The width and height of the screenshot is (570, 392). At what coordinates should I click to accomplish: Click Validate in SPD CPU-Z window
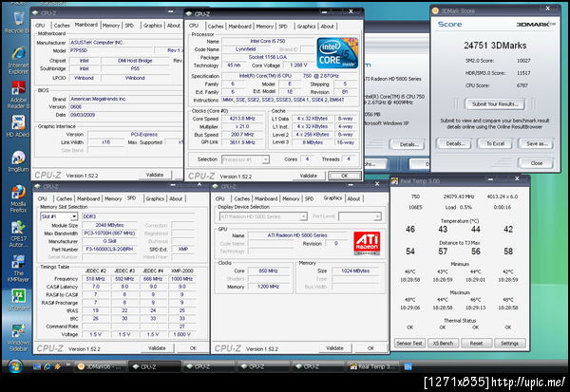(x=157, y=348)
